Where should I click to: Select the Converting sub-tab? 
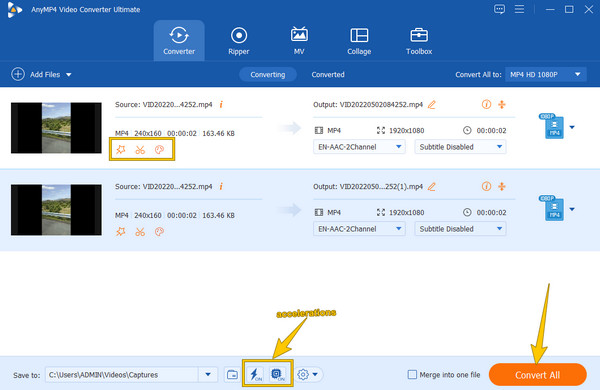click(268, 74)
